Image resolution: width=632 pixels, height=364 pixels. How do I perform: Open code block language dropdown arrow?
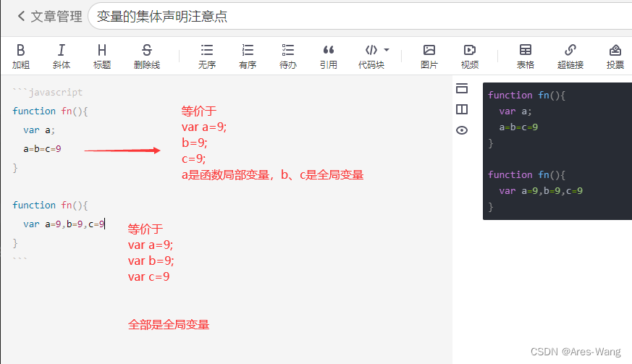[387, 50]
